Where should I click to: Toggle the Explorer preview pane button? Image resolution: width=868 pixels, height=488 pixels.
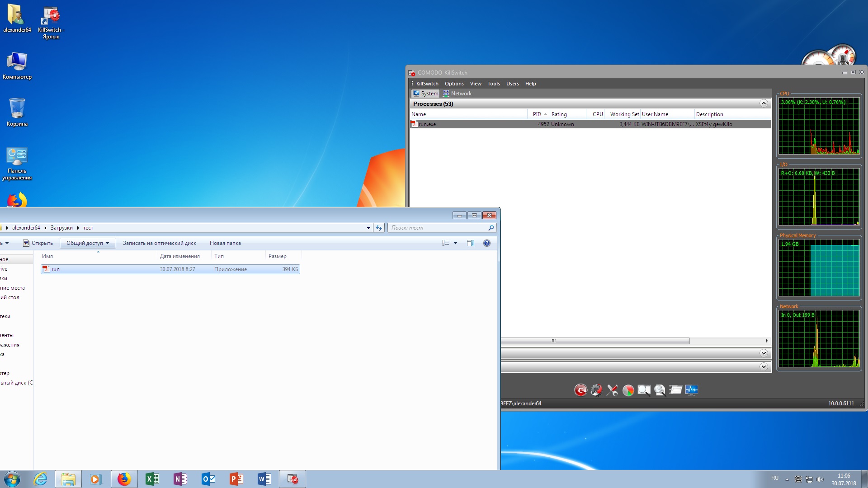tap(470, 243)
